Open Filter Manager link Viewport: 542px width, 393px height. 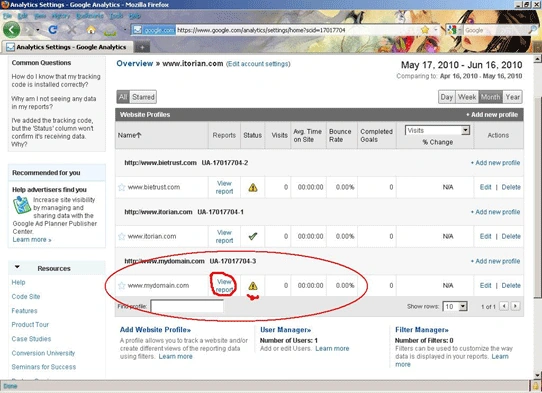(422, 330)
